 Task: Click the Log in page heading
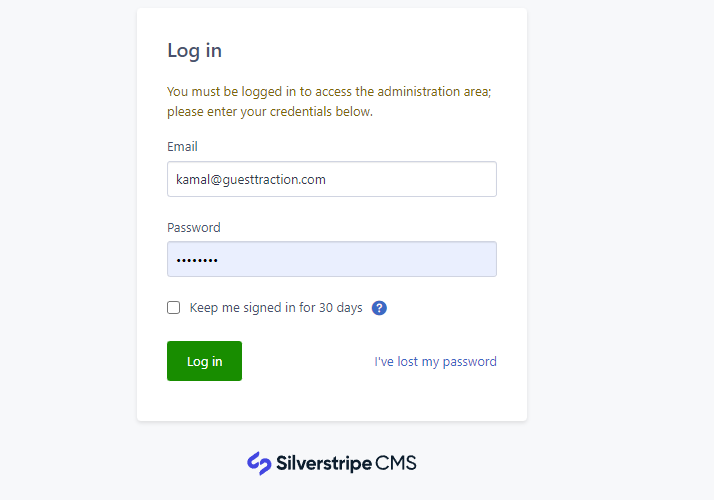[x=194, y=51]
